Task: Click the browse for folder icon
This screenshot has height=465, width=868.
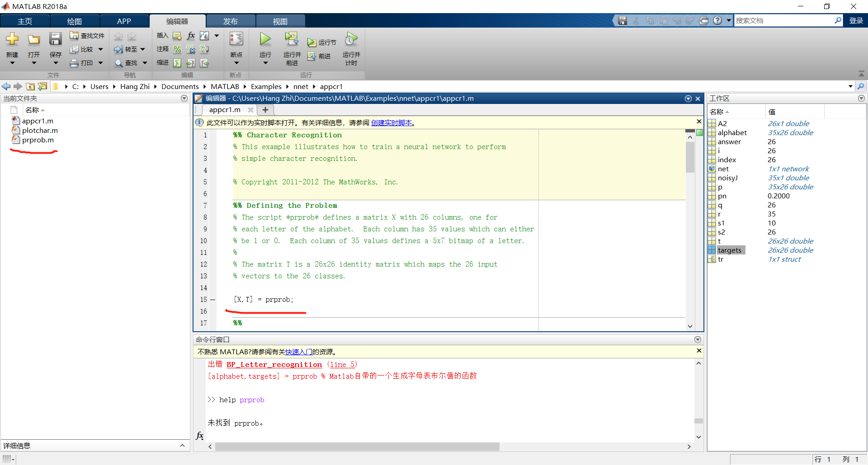Action: [x=42, y=86]
